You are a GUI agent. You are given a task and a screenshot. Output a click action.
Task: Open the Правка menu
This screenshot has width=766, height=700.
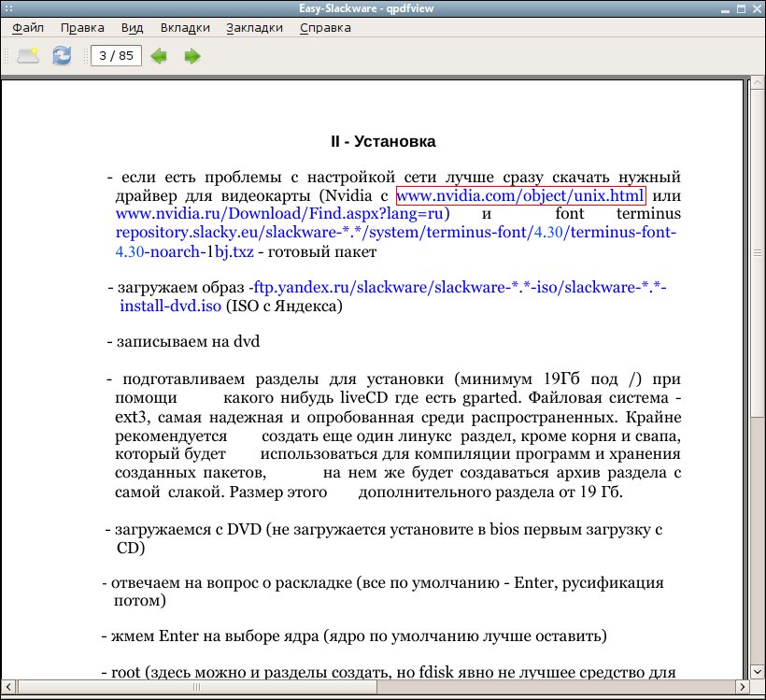pos(82,28)
